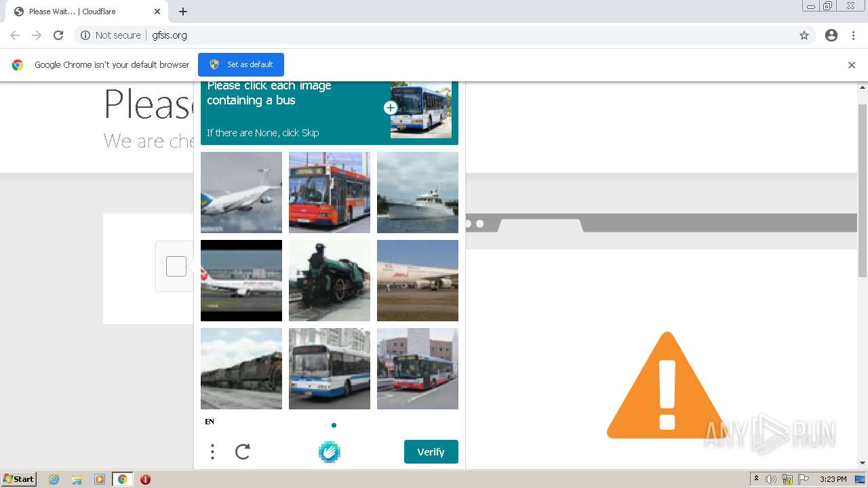Viewport: 868px width, 488px height.
Task: Dismiss the default browser notification bar
Action: point(852,65)
